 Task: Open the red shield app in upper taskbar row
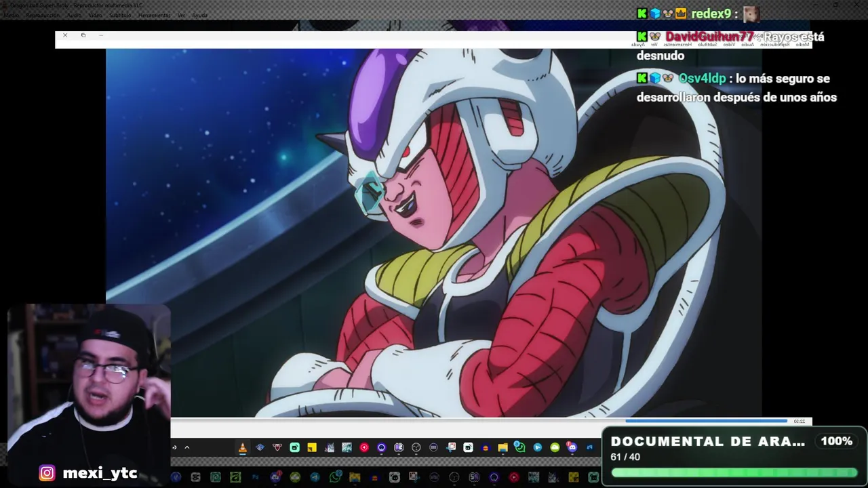(277, 447)
